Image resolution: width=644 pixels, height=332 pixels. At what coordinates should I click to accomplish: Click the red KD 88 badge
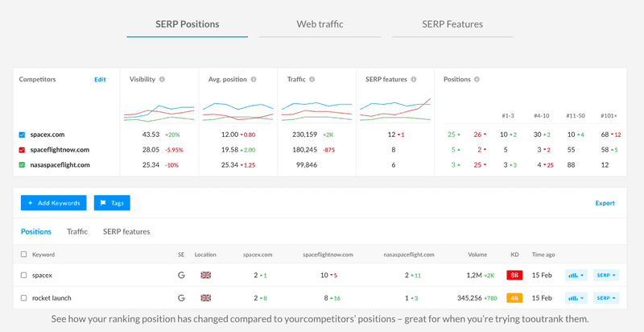[512, 275]
